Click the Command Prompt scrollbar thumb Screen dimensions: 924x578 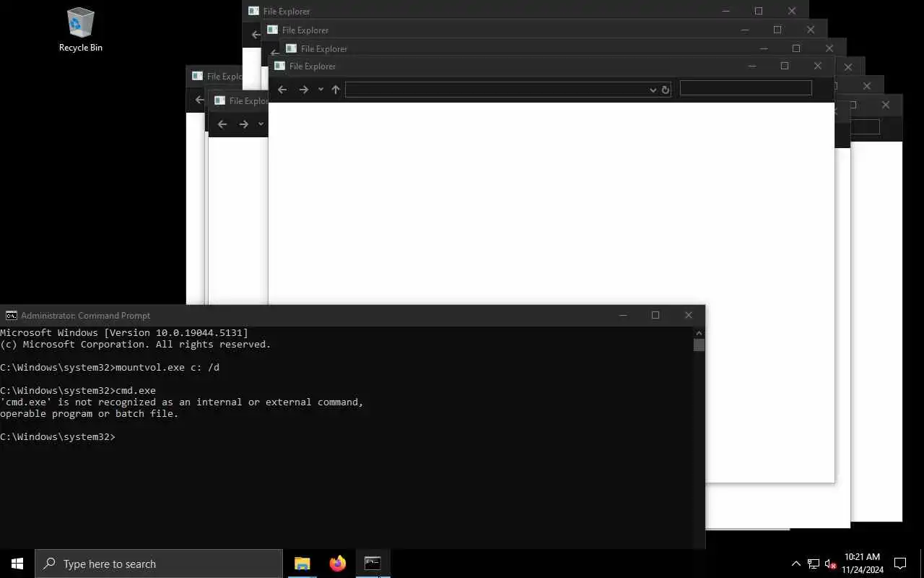[x=699, y=345]
